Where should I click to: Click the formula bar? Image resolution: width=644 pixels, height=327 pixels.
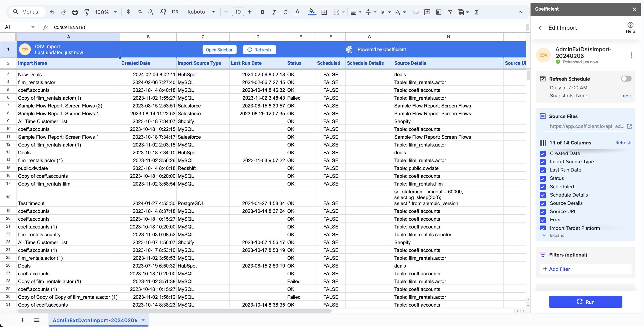(x=288, y=27)
